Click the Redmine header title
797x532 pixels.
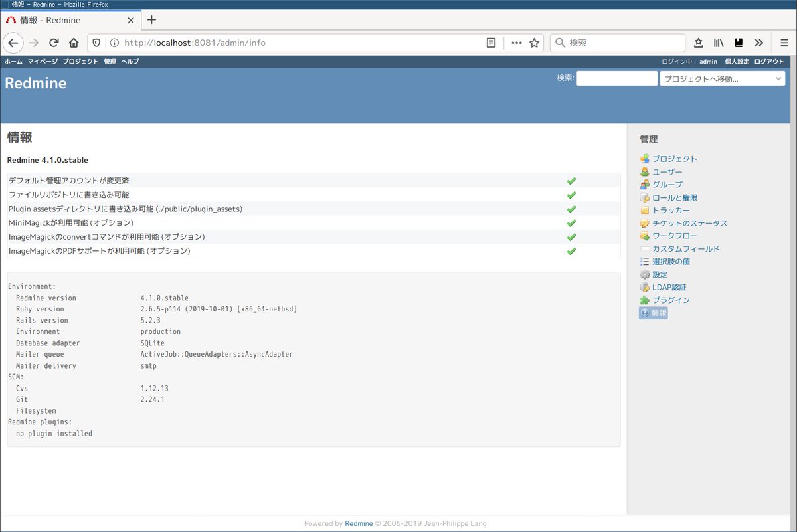point(36,84)
